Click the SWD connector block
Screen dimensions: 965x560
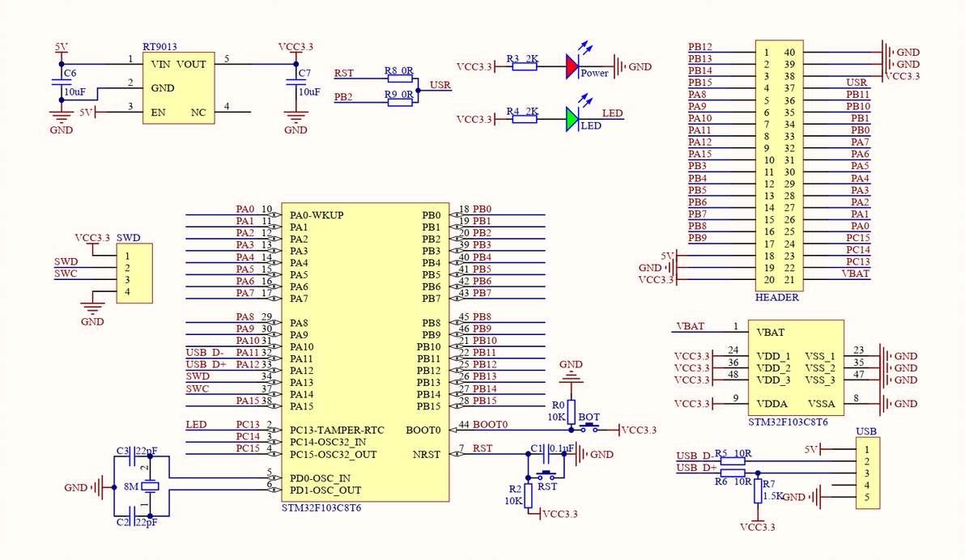click(x=134, y=274)
